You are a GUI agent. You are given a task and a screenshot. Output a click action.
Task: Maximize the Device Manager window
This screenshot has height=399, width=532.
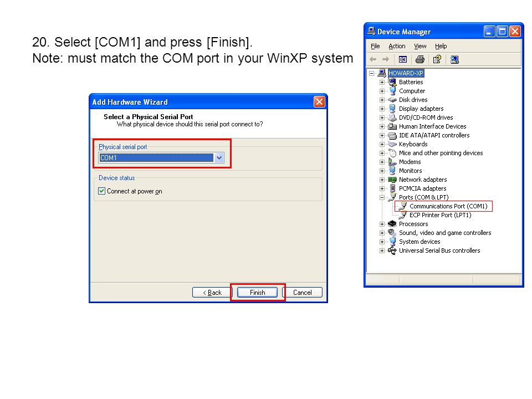502,32
